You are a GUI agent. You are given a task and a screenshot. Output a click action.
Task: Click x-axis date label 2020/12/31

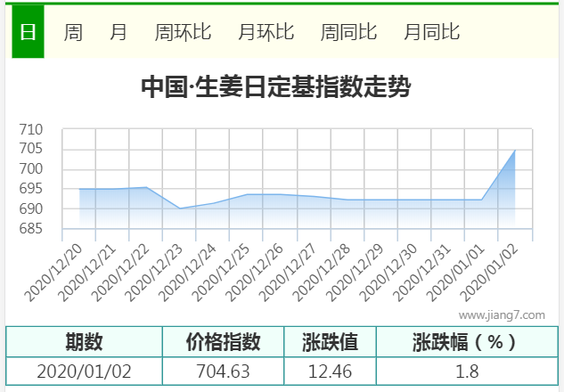coord(421,273)
